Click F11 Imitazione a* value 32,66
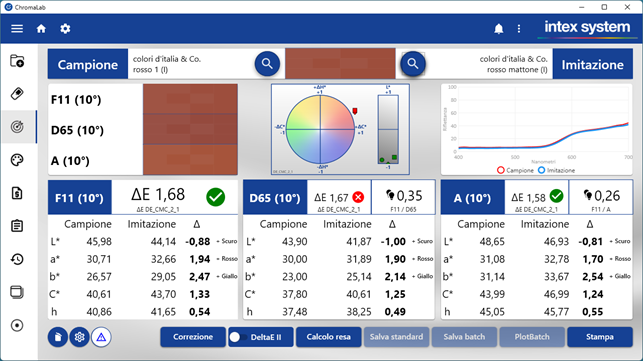The height and width of the screenshot is (361, 643). tap(163, 259)
